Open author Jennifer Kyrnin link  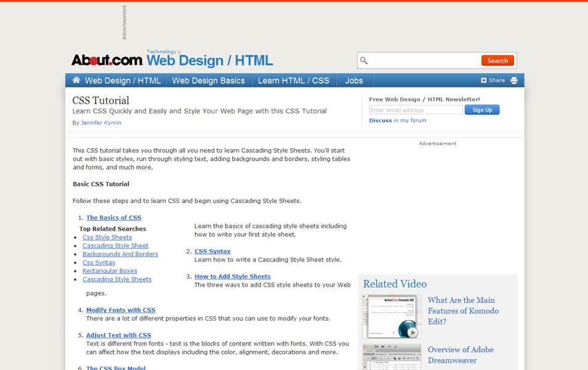click(101, 123)
